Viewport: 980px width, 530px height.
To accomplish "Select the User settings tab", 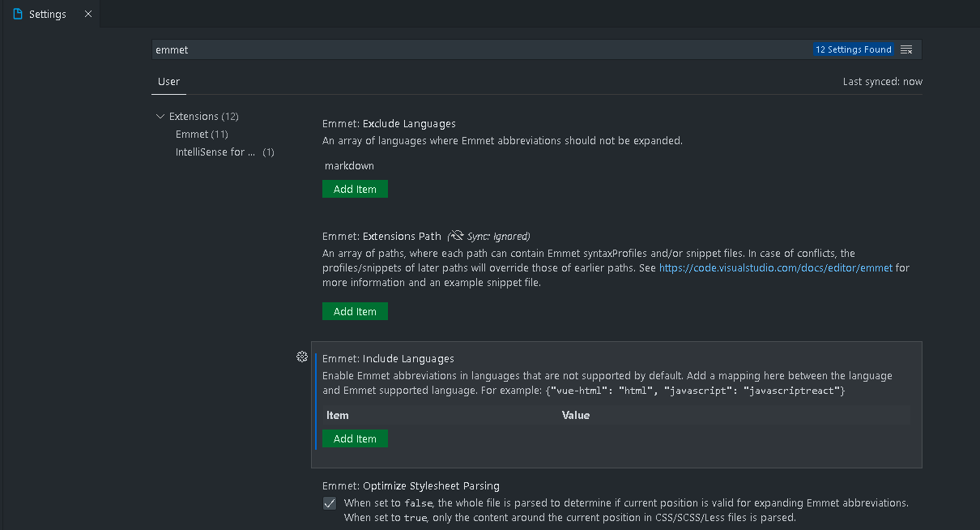I will point(168,82).
